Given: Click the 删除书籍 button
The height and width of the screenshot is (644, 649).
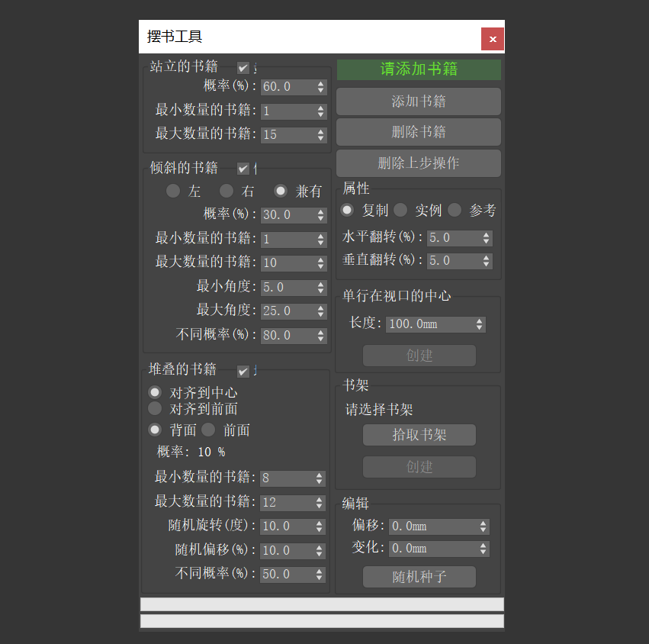Looking at the screenshot, I should (x=419, y=132).
